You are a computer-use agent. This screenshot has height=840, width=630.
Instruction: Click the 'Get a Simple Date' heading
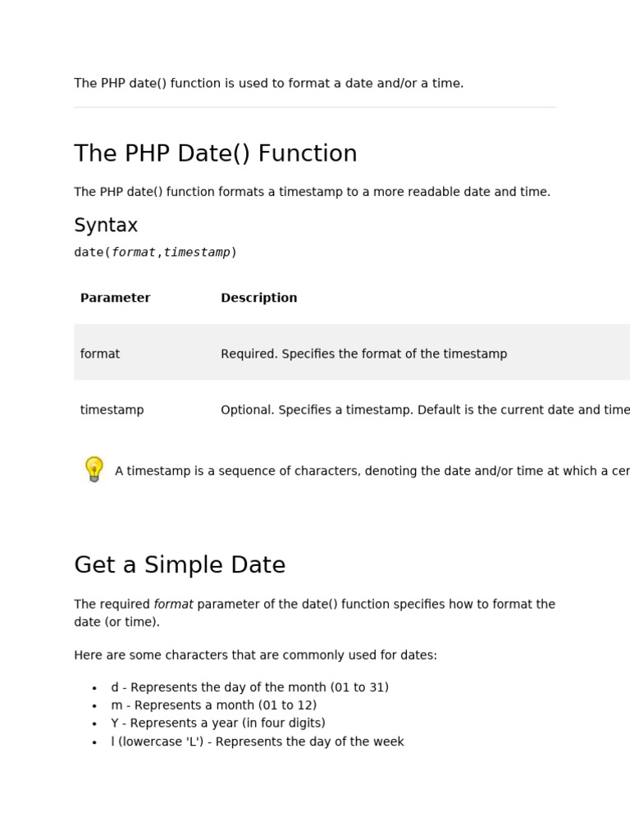[x=180, y=565]
